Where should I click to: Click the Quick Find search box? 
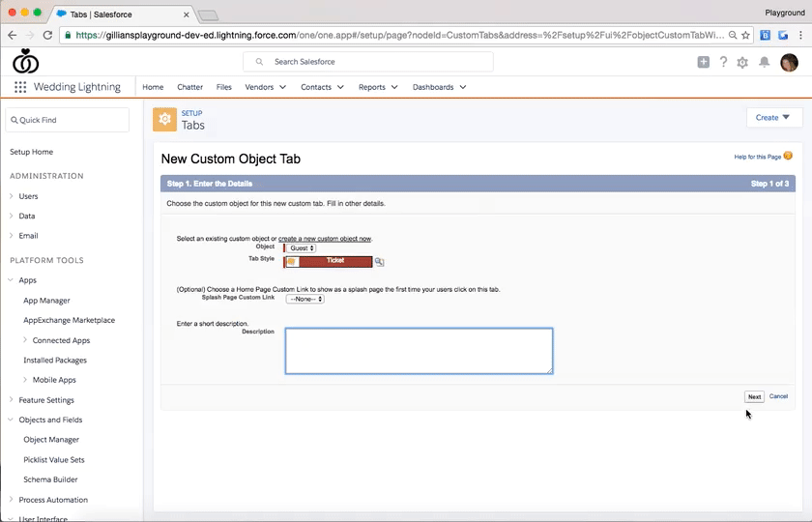pyautogui.click(x=68, y=120)
